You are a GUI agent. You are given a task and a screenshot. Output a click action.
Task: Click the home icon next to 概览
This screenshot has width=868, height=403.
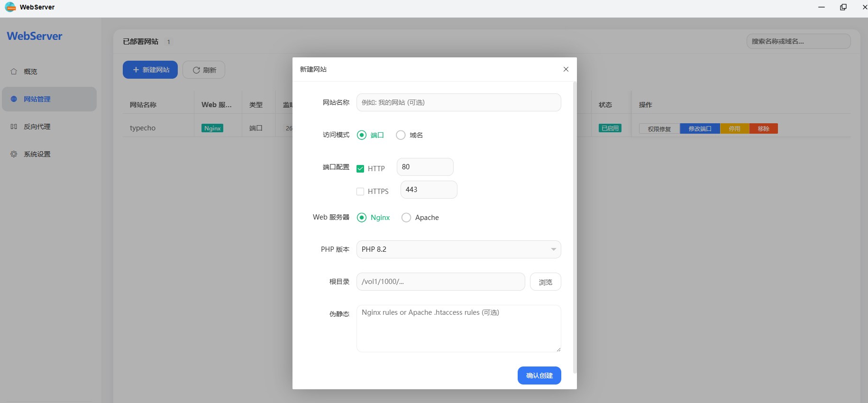click(14, 72)
